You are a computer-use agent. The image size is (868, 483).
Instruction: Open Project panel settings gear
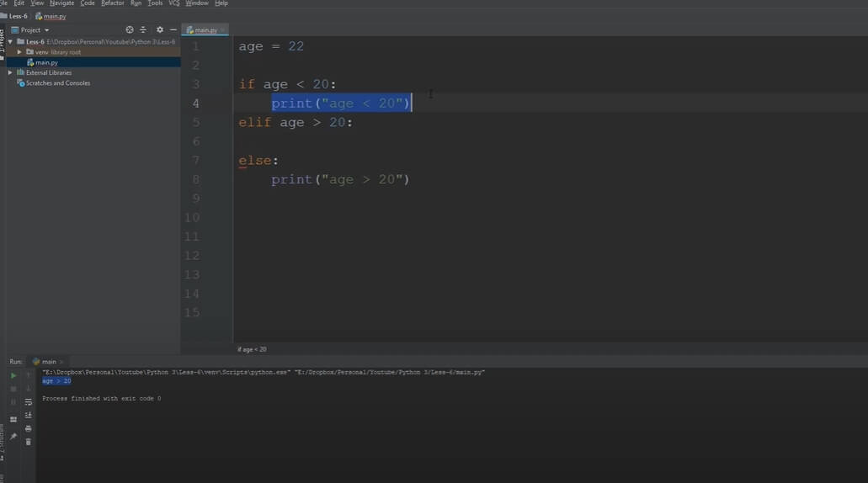pyautogui.click(x=159, y=30)
